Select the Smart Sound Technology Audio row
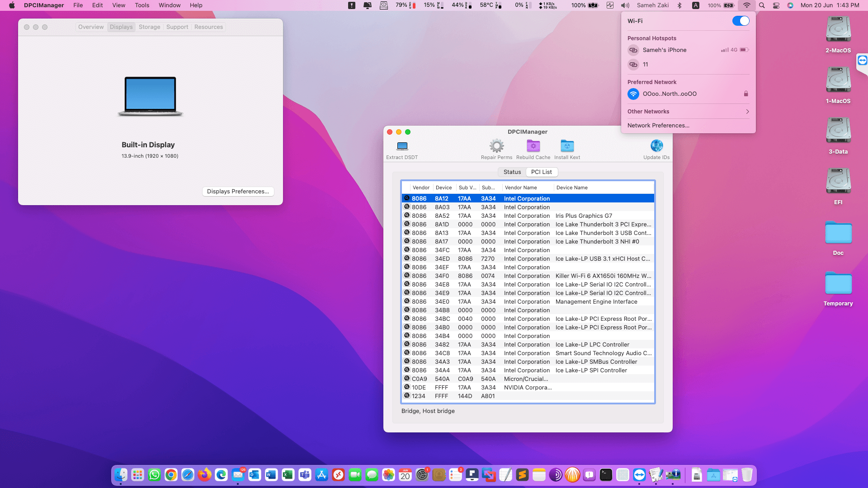The image size is (868, 488). coord(528,353)
